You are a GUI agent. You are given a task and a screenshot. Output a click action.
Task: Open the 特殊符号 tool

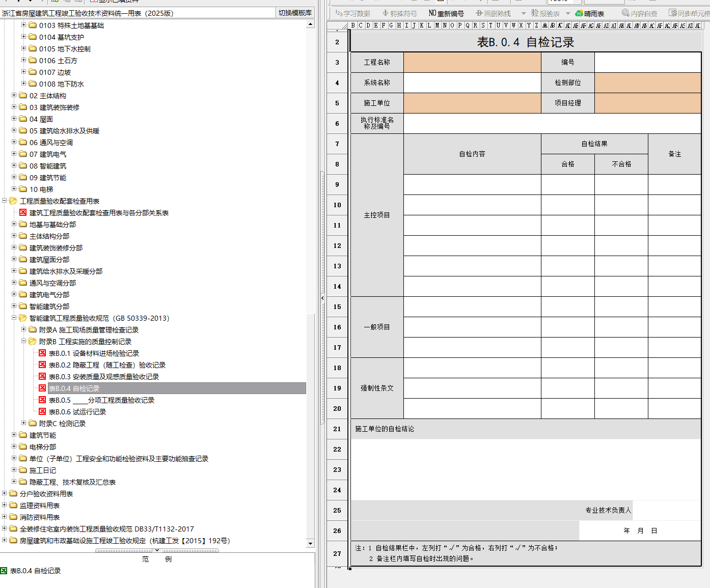click(x=400, y=13)
